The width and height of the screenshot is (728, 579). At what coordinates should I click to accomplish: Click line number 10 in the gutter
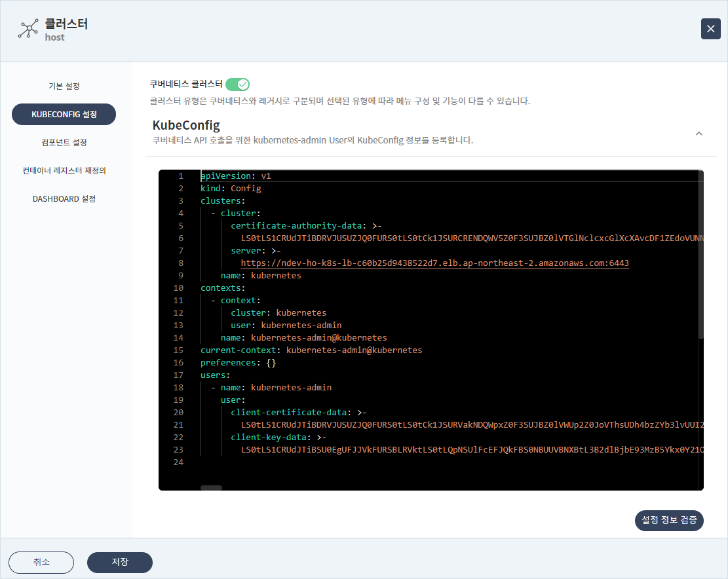[178, 288]
